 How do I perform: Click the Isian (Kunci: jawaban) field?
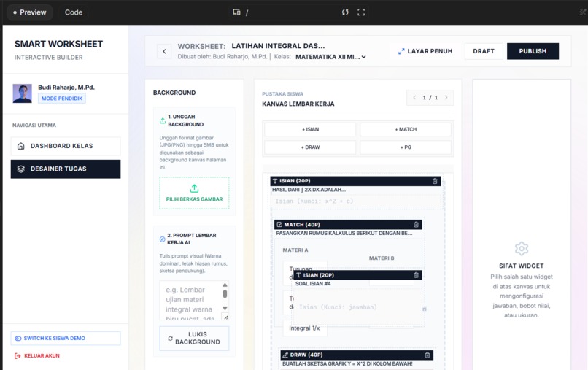pos(358,307)
